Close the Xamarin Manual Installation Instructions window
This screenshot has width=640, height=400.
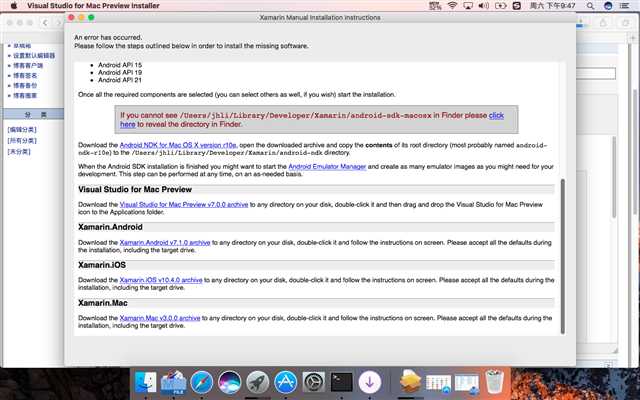71,17
